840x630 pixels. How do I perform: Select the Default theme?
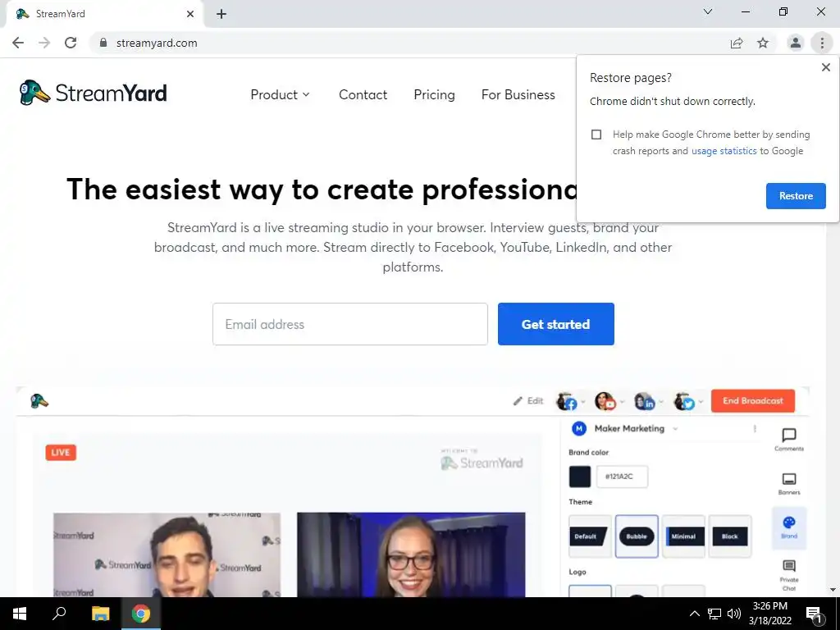click(x=590, y=536)
